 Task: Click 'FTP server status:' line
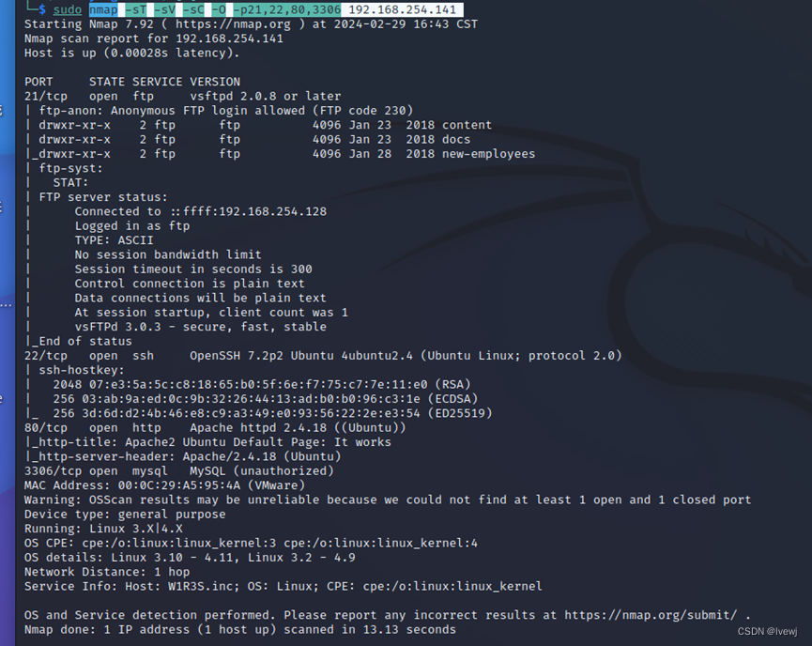pos(103,197)
